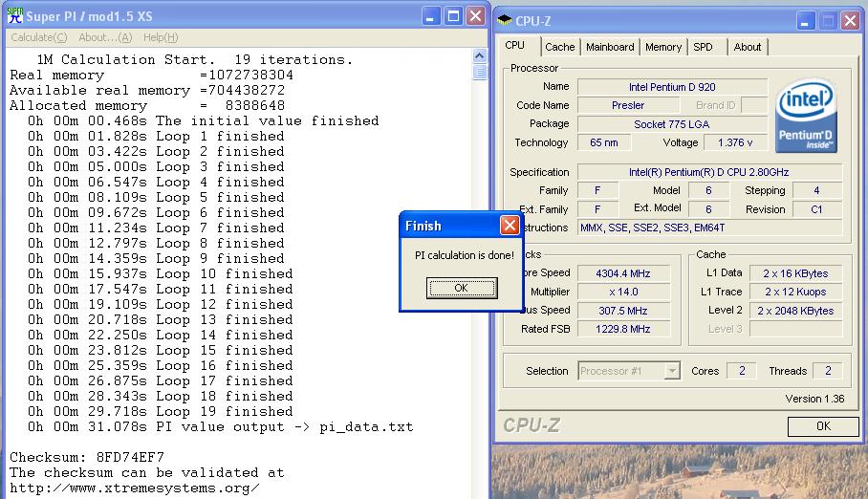Image resolution: width=868 pixels, height=499 pixels.
Task: Minimize the CPU-Z window
Action: 806,21
